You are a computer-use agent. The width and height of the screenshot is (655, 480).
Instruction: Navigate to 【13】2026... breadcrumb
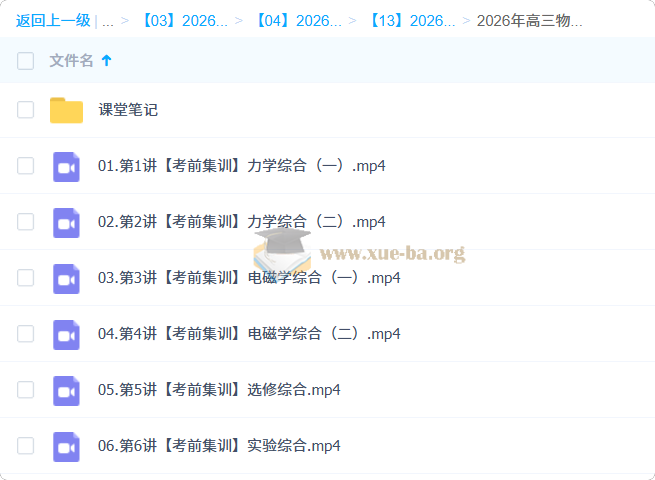412,20
